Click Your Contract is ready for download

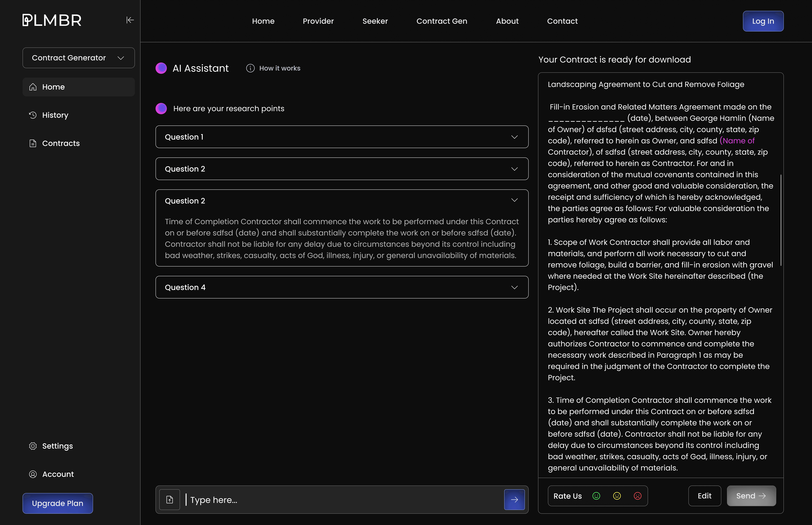coord(614,60)
